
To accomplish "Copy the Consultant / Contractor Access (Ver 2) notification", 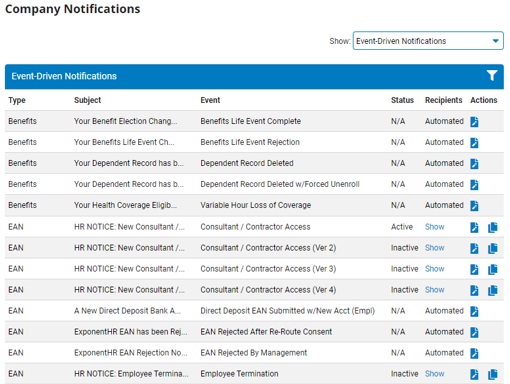I will pos(493,248).
